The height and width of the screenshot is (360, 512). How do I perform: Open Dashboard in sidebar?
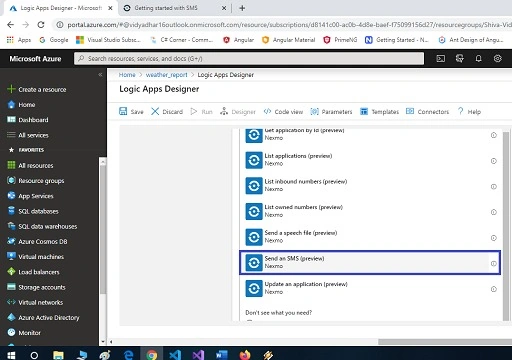point(28,120)
